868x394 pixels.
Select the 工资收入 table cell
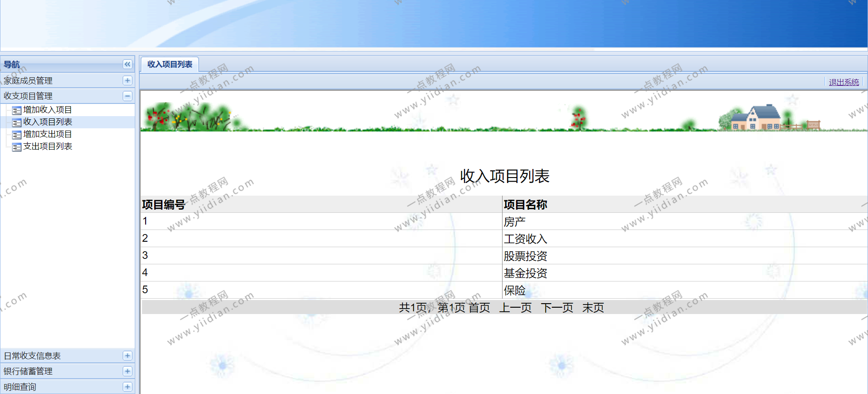(x=685, y=239)
